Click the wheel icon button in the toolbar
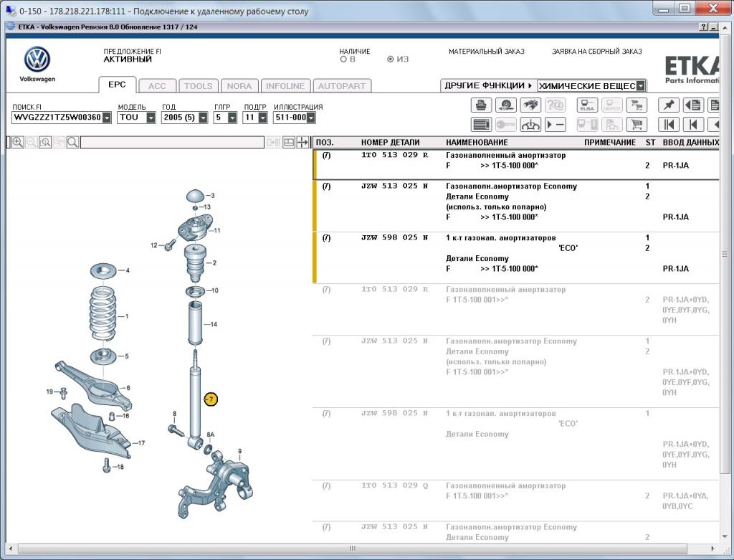Screen dimensions: 734x560 (505, 105)
